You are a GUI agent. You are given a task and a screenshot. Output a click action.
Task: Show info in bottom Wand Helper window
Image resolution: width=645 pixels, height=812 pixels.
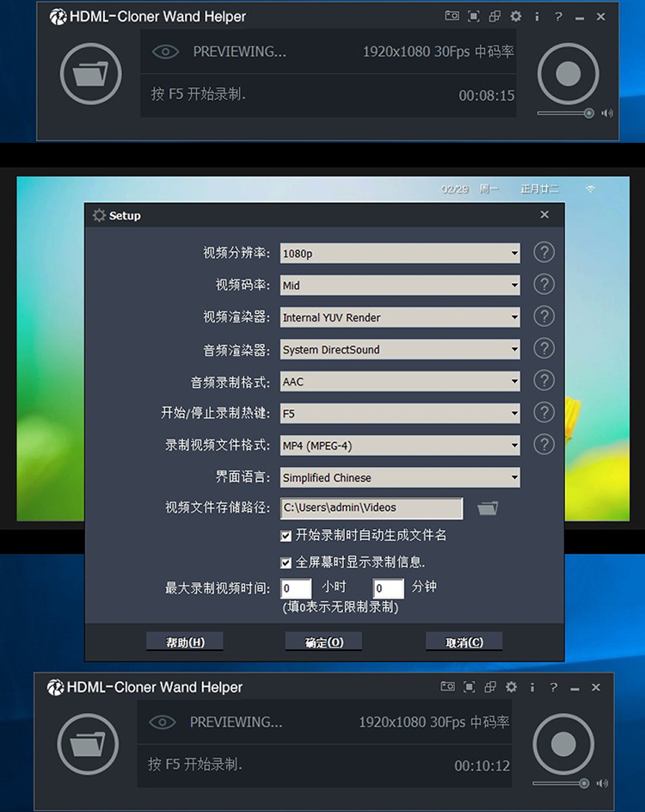tap(532, 686)
